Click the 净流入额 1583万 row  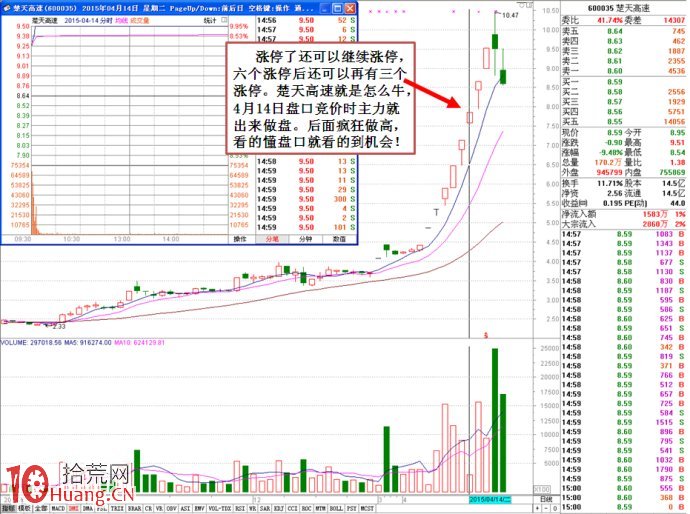624,214
